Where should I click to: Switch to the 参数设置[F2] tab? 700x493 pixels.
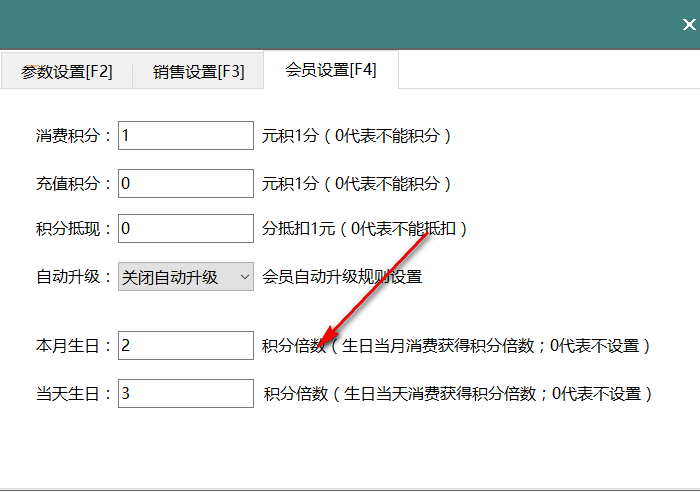pyautogui.click(x=67, y=71)
